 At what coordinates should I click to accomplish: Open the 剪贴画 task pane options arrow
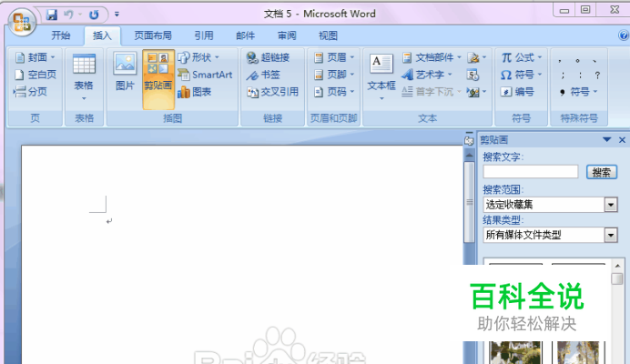tap(606, 140)
